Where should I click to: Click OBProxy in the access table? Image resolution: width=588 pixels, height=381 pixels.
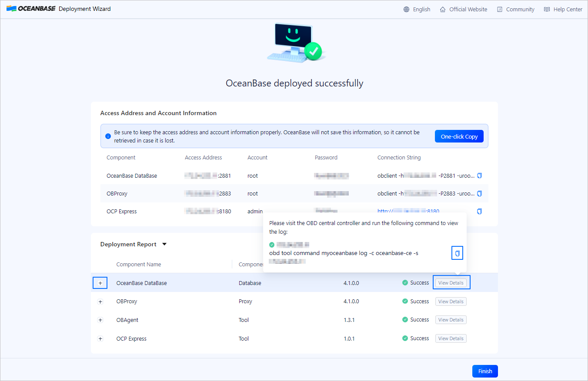point(117,194)
